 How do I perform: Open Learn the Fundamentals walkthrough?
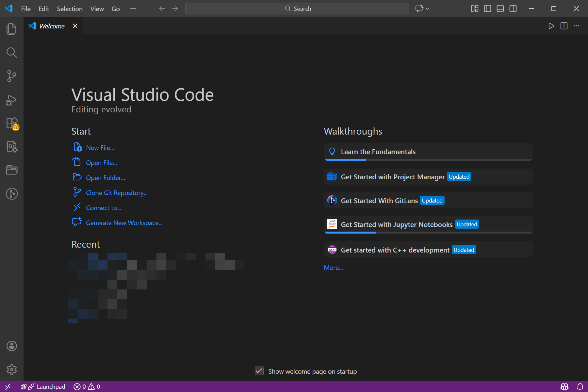428,152
